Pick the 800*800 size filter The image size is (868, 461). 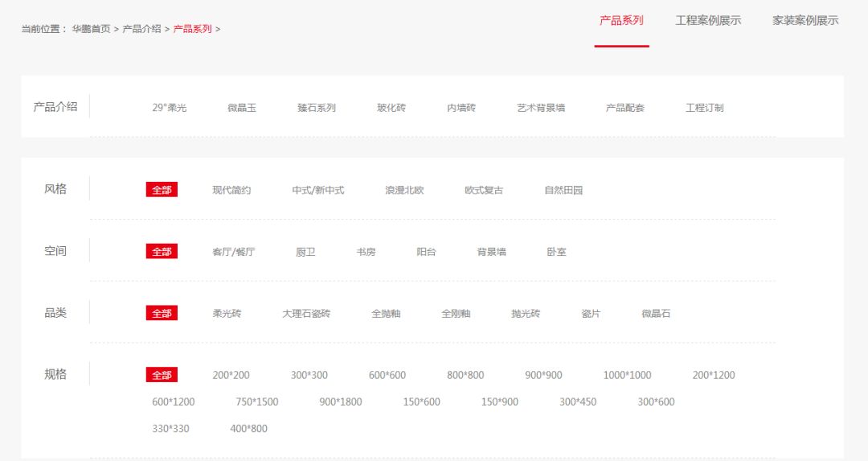pyautogui.click(x=465, y=376)
